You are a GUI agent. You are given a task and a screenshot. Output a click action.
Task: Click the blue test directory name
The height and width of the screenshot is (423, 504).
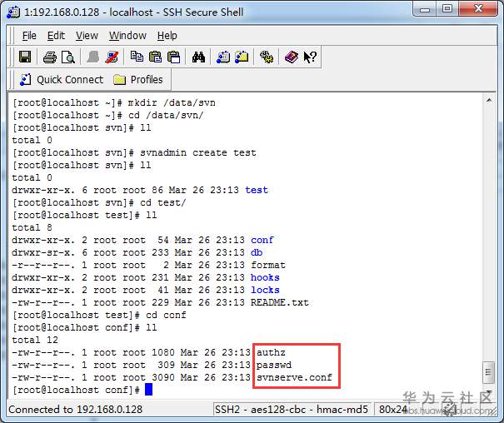click(257, 190)
